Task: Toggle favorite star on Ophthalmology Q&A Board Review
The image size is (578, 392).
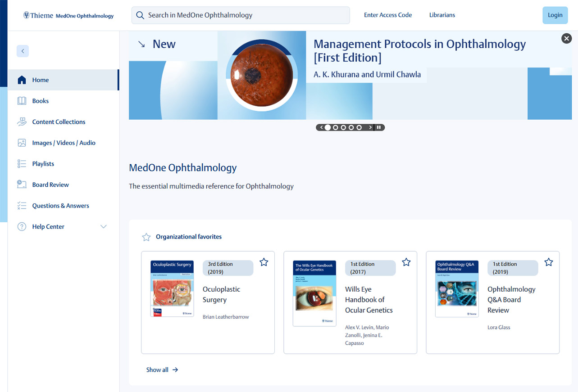Action: (x=548, y=262)
